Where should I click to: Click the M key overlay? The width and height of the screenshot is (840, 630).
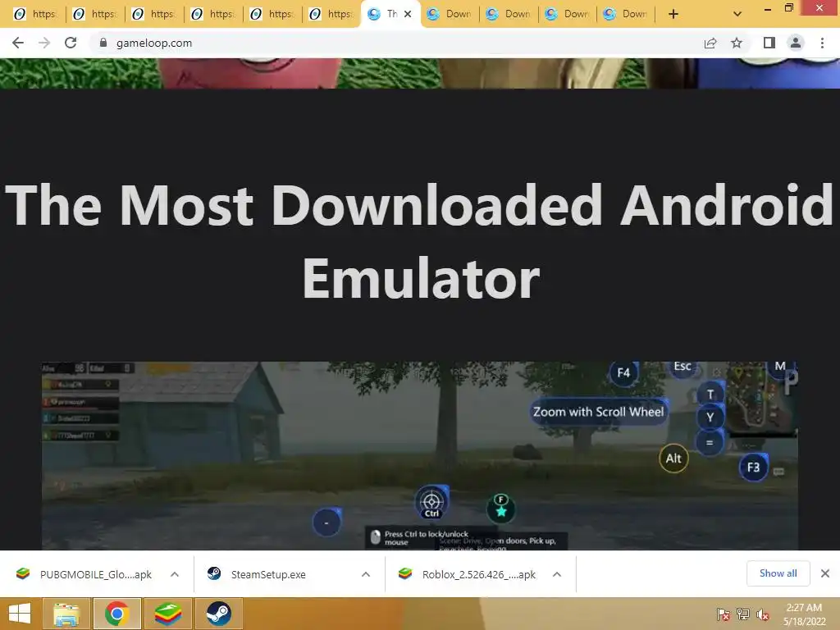click(x=780, y=367)
